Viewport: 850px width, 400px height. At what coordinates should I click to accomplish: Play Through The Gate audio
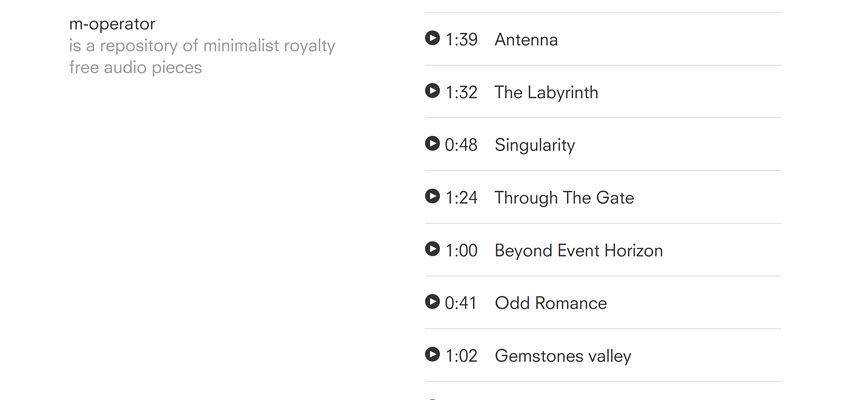(x=432, y=196)
